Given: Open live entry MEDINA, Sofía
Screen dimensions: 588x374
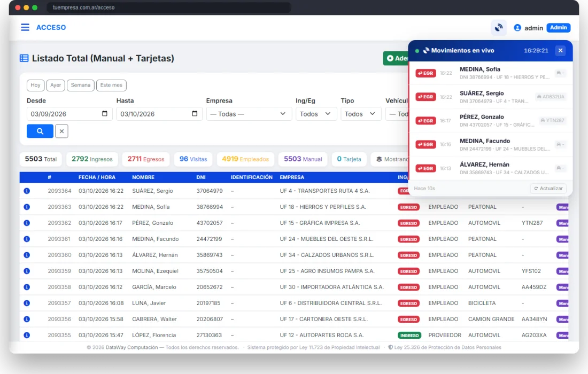Looking at the screenshot, I should click(x=491, y=73).
